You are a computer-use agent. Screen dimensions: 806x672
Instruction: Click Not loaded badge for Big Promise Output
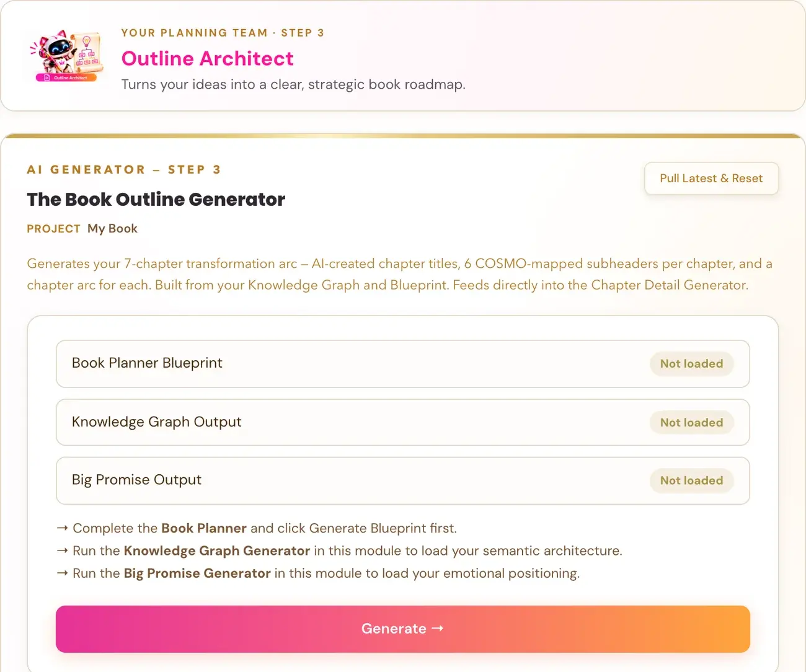coord(691,480)
